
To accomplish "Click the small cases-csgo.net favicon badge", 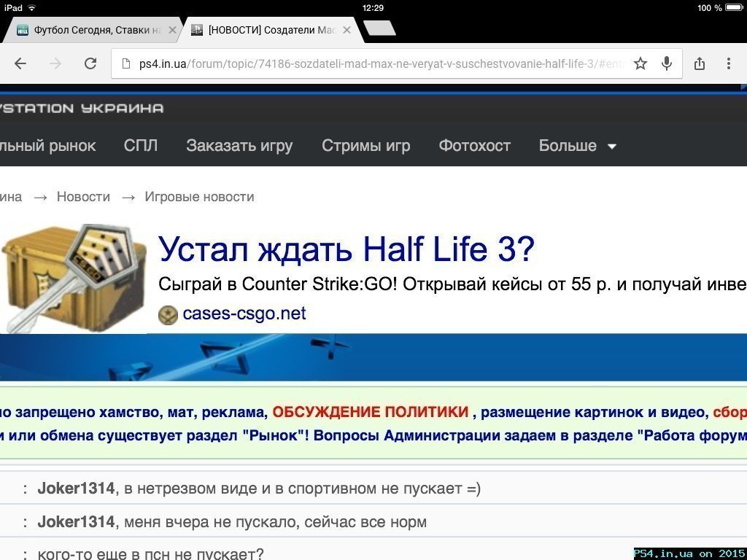I will tap(168, 315).
